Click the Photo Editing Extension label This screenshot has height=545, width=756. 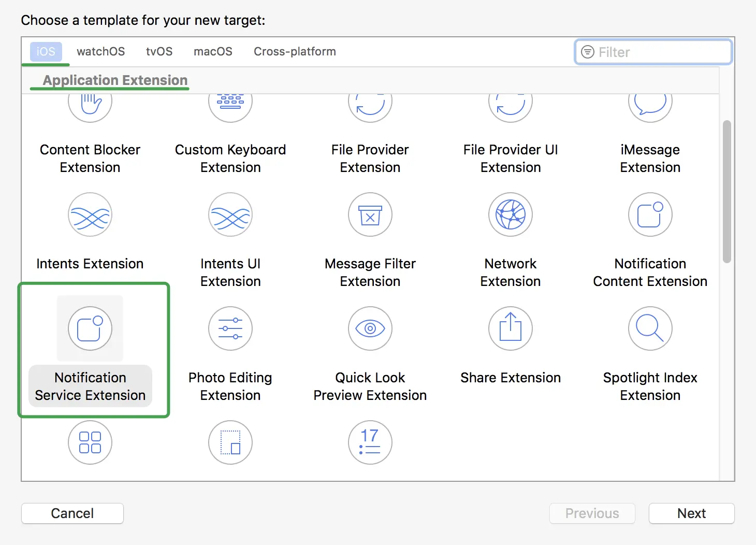click(230, 386)
